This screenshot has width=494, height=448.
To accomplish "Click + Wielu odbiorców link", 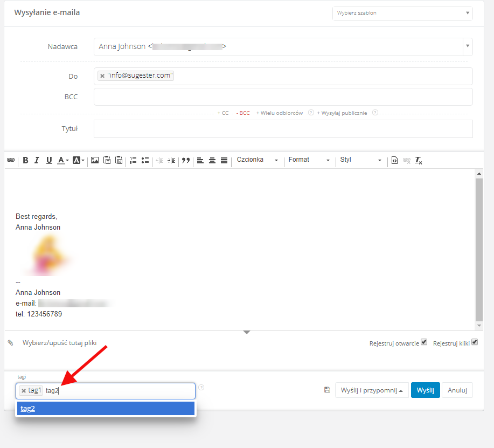I will [x=280, y=113].
